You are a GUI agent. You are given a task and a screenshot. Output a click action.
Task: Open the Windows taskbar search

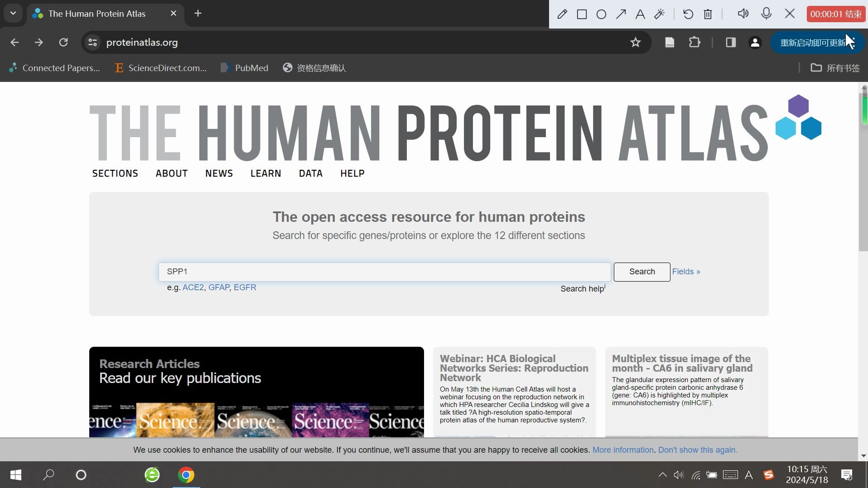[x=48, y=475]
